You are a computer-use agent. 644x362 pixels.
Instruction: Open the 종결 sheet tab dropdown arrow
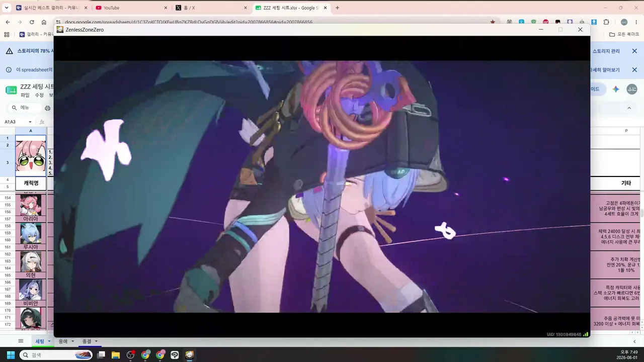pos(96,341)
